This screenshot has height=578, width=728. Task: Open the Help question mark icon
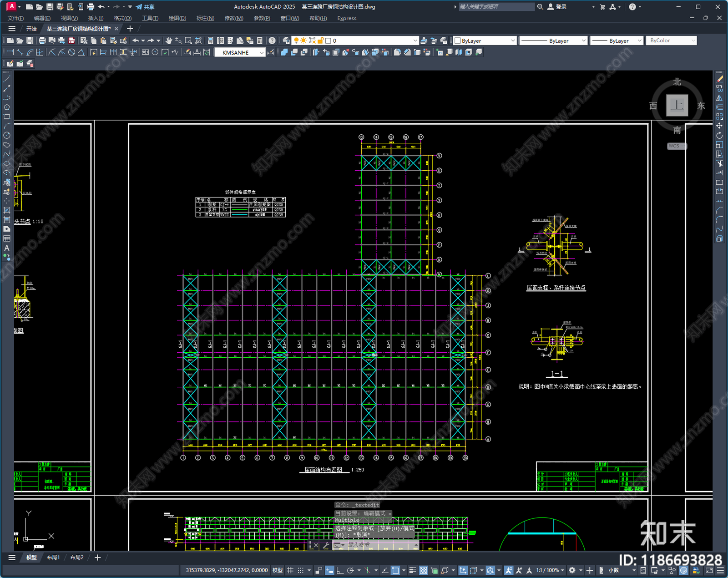(272, 41)
